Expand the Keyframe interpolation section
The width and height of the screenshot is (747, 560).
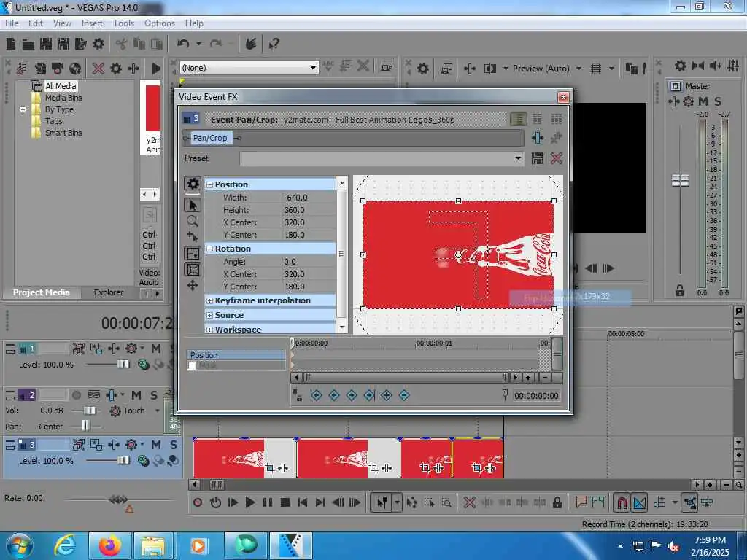[209, 300]
